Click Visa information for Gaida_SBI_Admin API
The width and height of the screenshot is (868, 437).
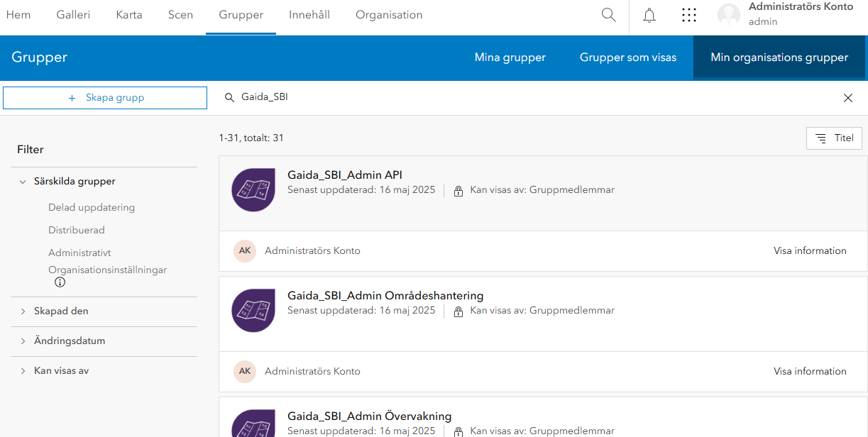(810, 250)
